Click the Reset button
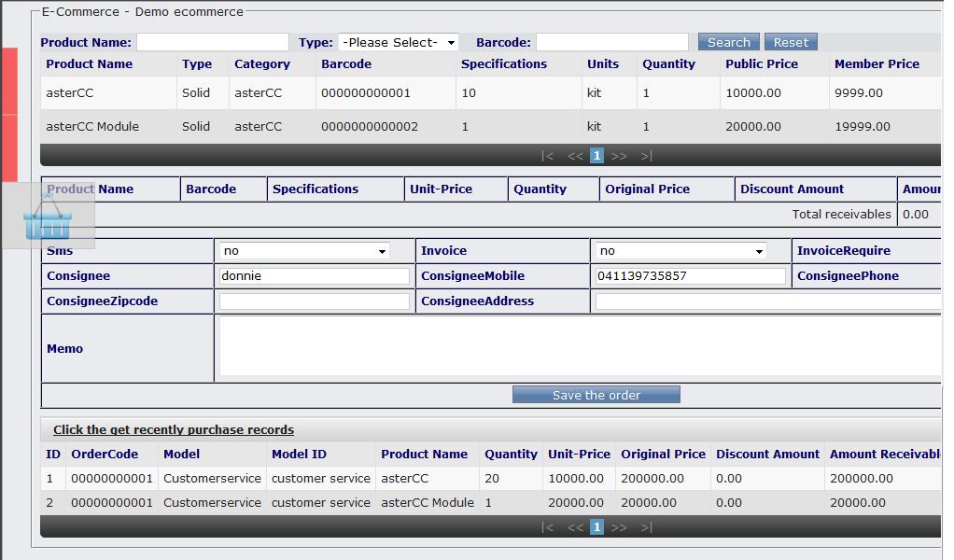This screenshot has width=954, height=560. pos(791,43)
